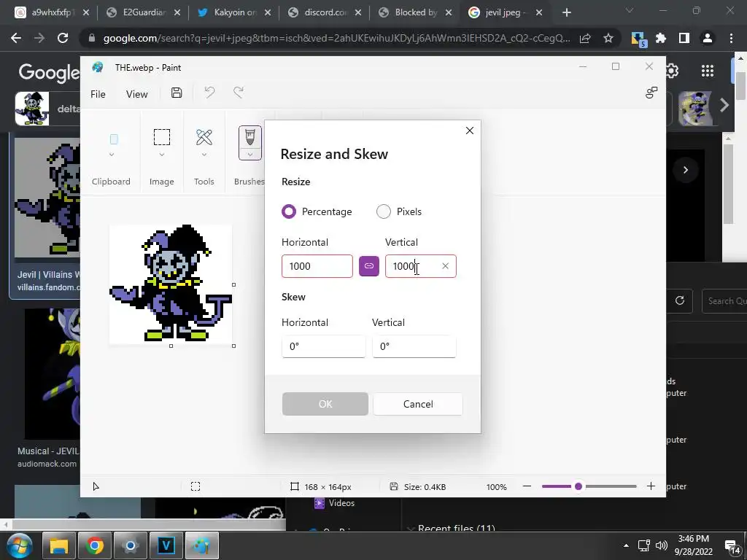
Task: Click the Google logo in Chrome
Action: pyautogui.click(x=50, y=72)
